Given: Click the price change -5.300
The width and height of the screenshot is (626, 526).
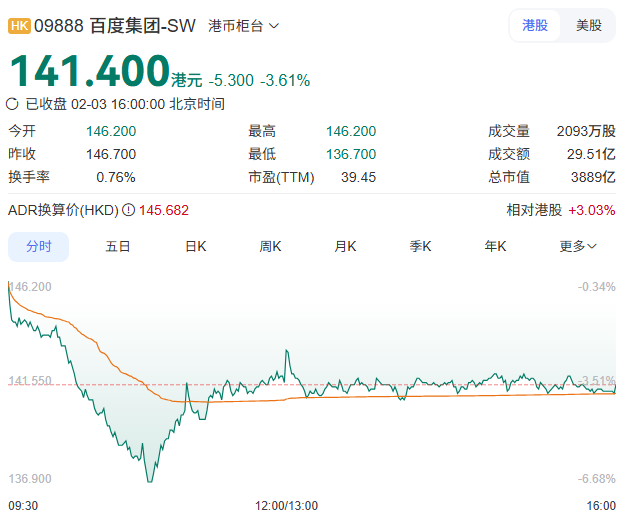Looking at the screenshot, I should pyautogui.click(x=231, y=80).
